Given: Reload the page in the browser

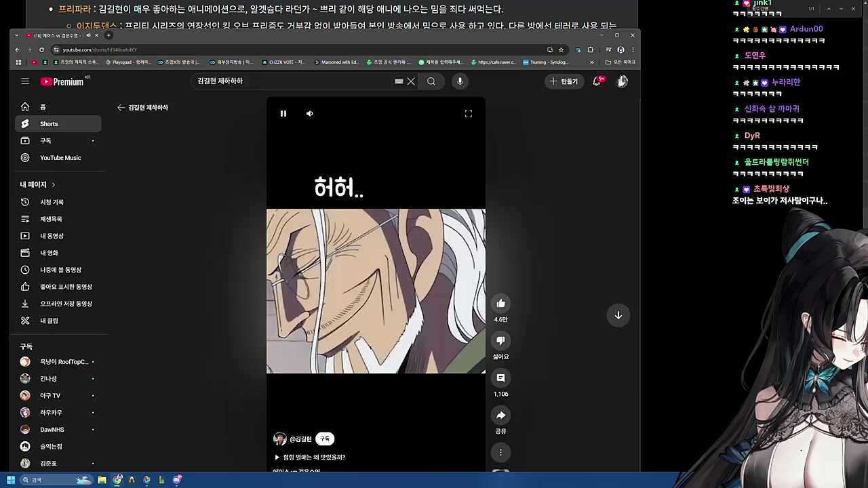Looking at the screenshot, I should click(41, 49).
